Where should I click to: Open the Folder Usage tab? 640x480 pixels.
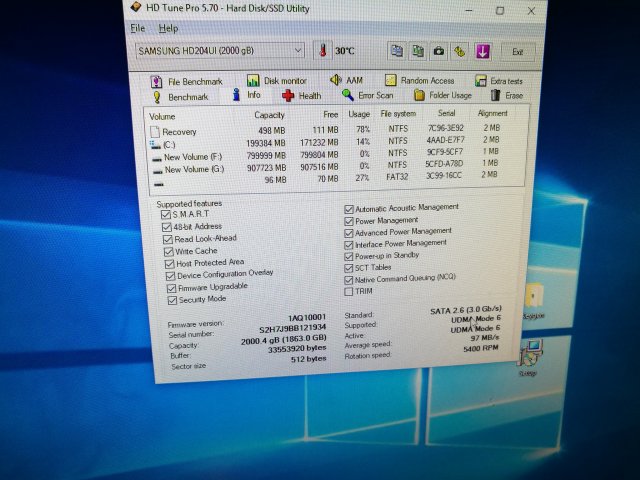(x=442, y=96)
